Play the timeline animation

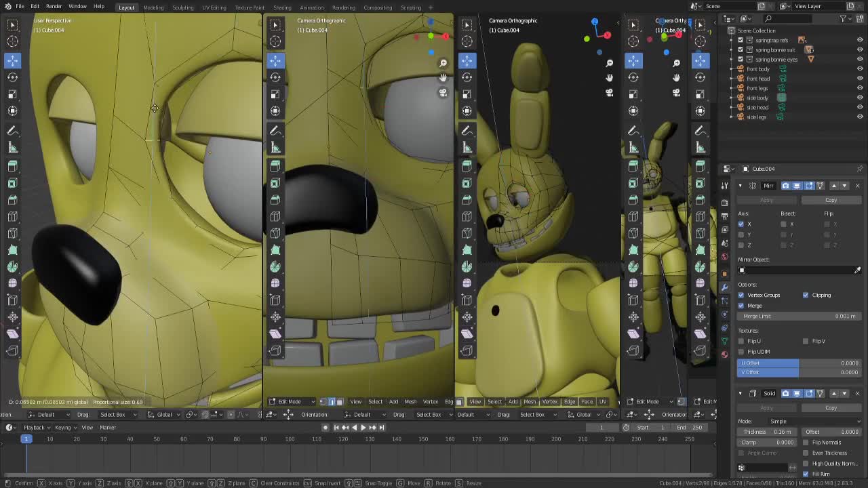point(363,427)
